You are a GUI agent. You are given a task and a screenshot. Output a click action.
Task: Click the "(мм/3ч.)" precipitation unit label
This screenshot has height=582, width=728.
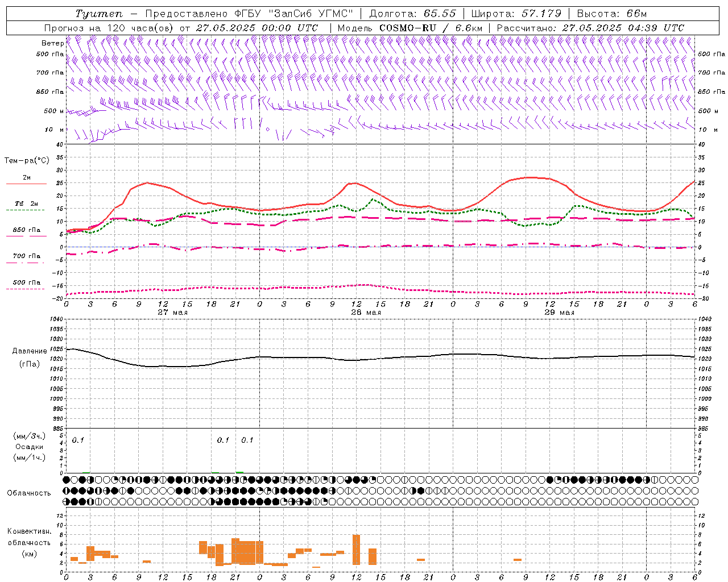30,436
